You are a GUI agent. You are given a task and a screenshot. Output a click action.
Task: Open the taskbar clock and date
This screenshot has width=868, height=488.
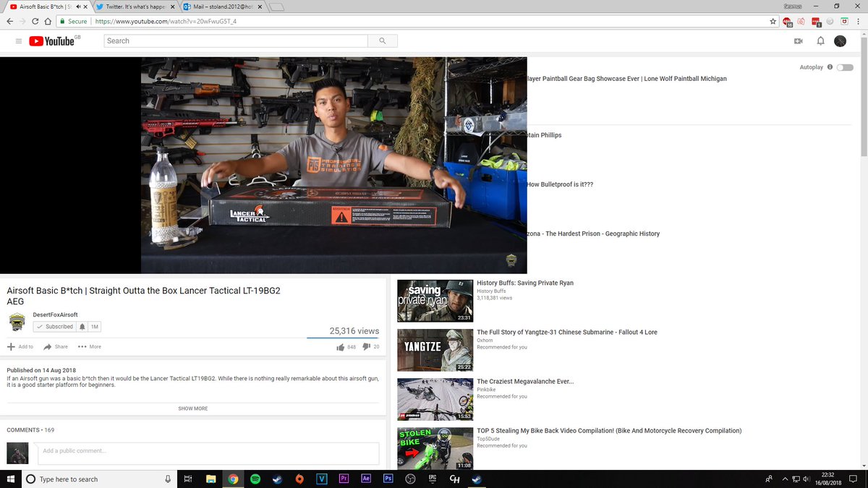tap(829, 479)
